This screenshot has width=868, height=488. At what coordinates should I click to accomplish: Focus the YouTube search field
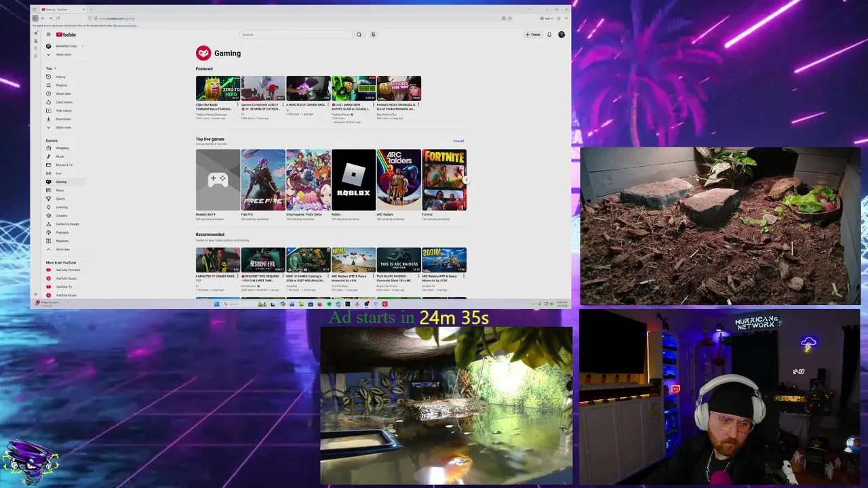click(296, 35)
